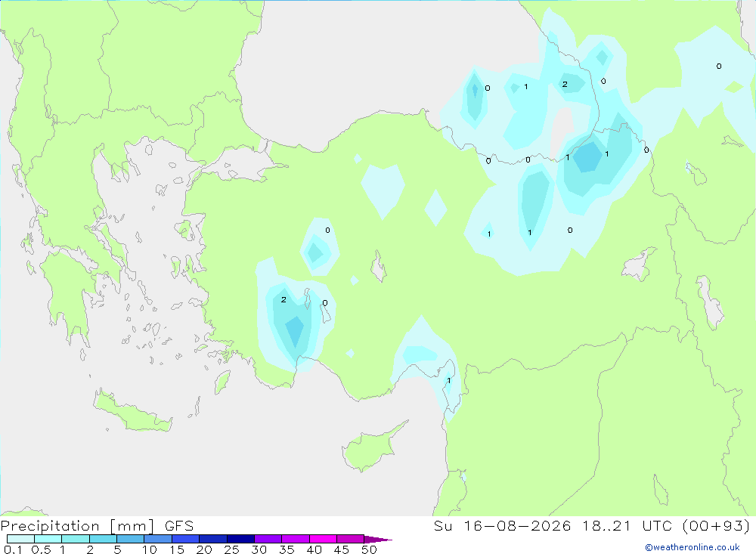Choose the 25–30 mm navy legend swatch
The image size is (756, 554).
(x=240, y=539)
